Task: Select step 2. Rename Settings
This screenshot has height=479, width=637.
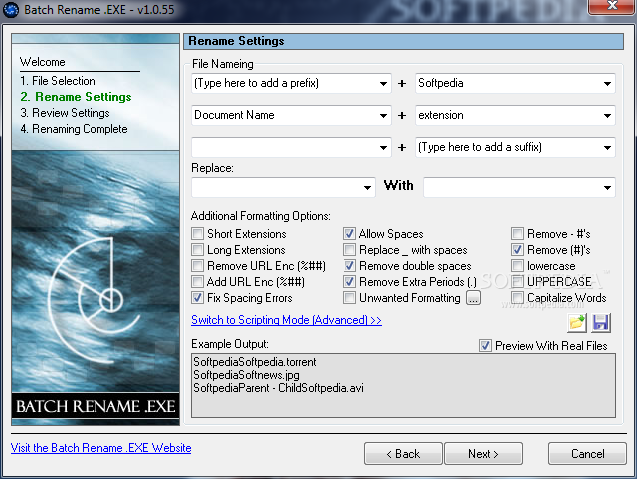Action: pyautogui.click(x=76, y=97)
